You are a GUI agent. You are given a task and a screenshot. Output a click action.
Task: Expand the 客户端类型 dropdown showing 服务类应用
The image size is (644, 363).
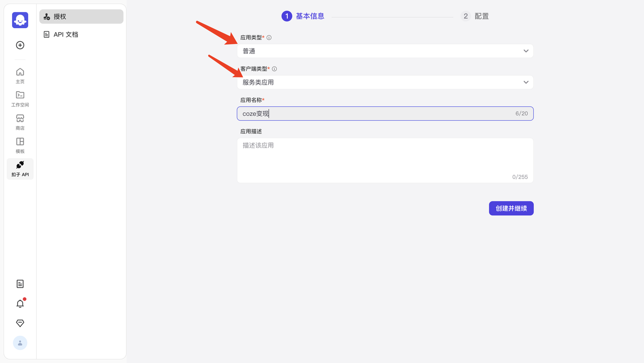pyautogui.click(x=385, y=82)
